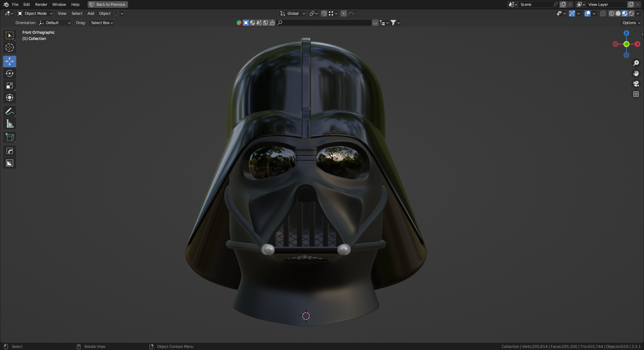644x350 pixels.
Task: Toggle X-ray mode icon
Action: 603,13
